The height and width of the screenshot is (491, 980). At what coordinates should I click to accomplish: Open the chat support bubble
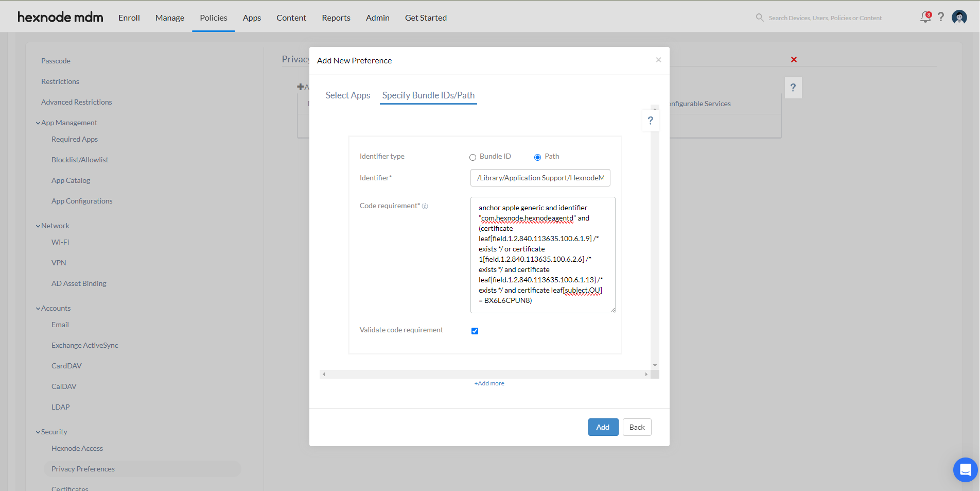tap(965, 470)
